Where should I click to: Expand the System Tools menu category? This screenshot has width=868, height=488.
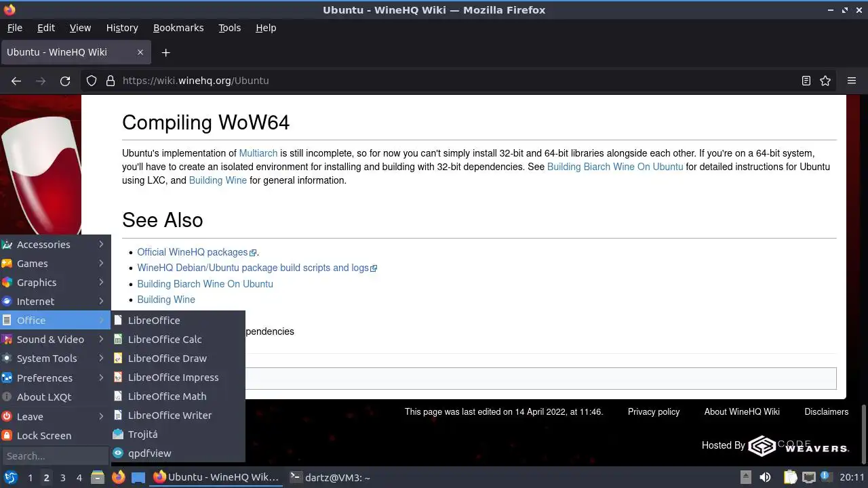coord(55,359)
